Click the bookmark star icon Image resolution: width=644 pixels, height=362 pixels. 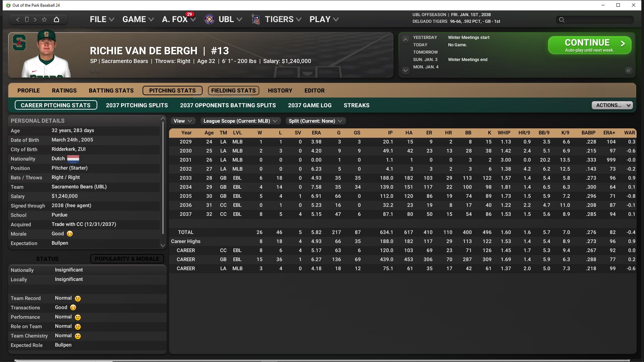coord(44,19)
